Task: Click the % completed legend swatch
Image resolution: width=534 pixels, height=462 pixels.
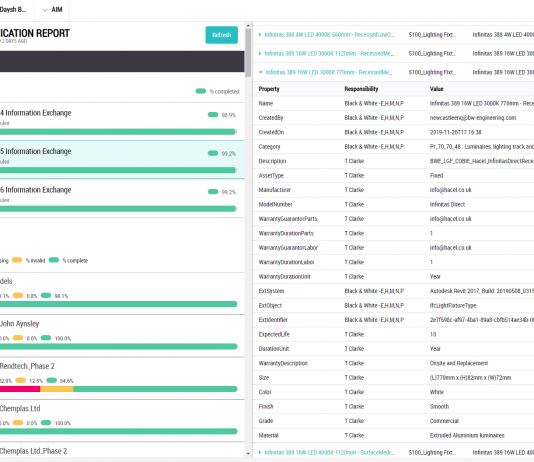Action: tap(201, 91)
